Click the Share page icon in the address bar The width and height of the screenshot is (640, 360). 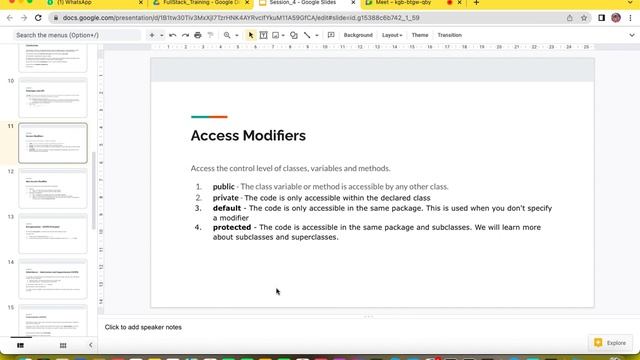tap(569, 18)
